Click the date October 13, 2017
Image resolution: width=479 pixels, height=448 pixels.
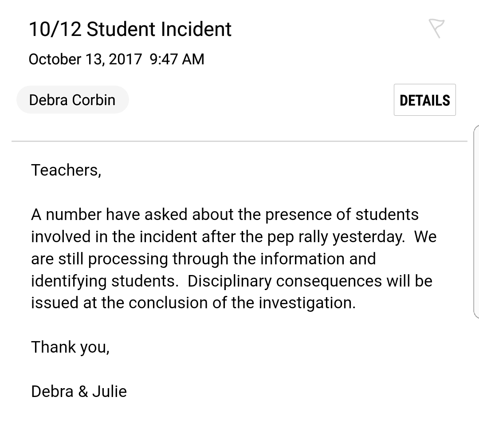coord(85,59)
